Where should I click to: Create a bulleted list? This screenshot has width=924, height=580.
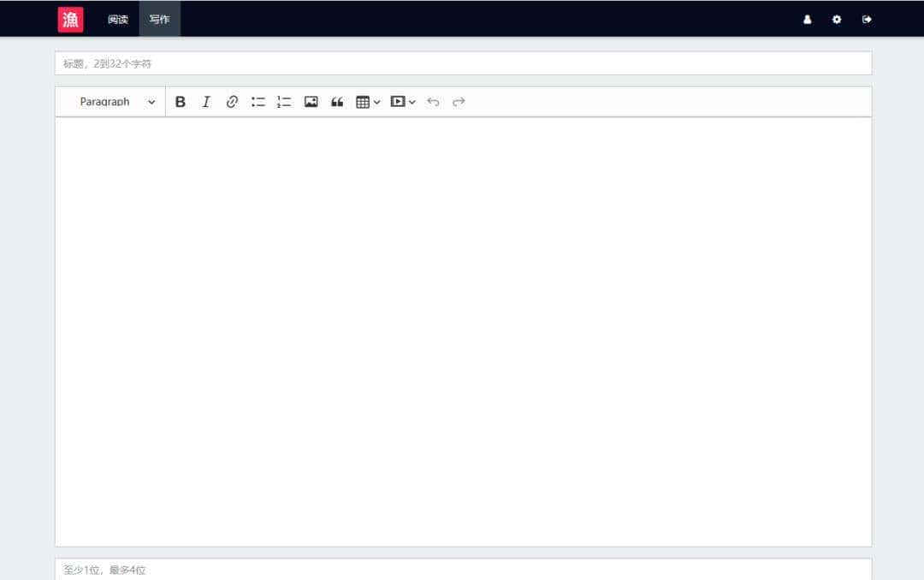pos(258,102)
